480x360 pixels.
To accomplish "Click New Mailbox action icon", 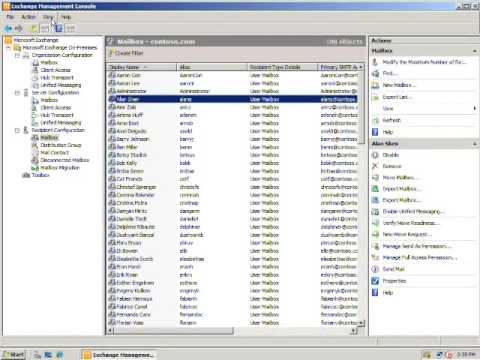I will point(375,85).
